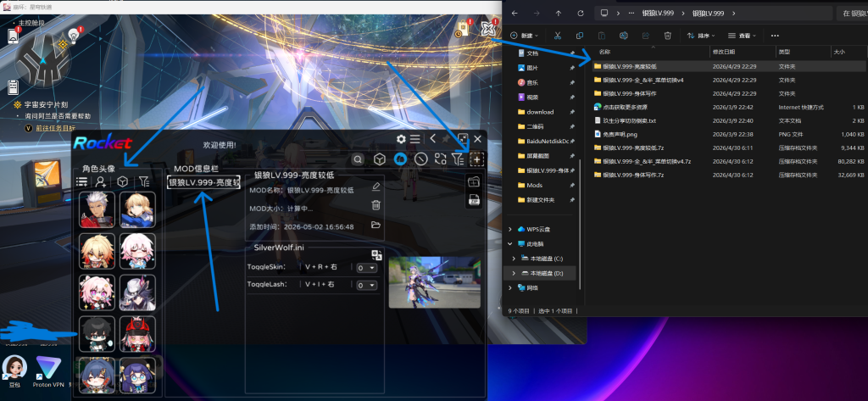Screen dimensions: 868x401
Task: Go up one folder level in Explorer
Action: (x=558, y=14)
